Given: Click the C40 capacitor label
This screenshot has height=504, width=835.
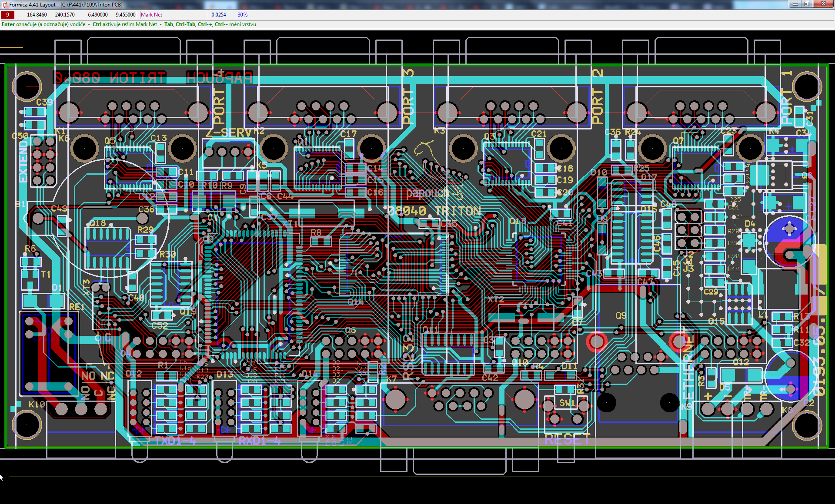Looking at the screenshot, I should pos(137,298).
